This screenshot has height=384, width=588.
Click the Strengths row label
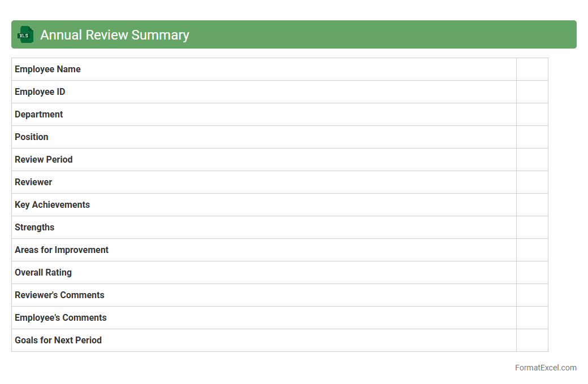point(34,228)
